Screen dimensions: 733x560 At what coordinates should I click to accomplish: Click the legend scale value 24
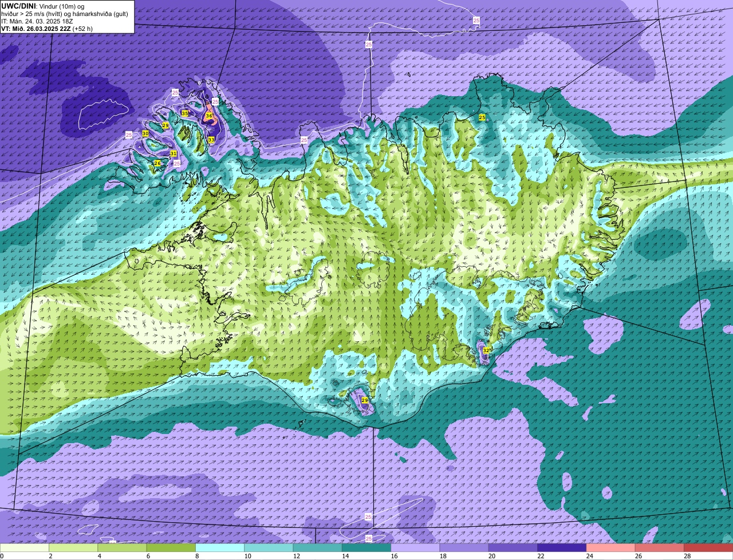point(589,556)
